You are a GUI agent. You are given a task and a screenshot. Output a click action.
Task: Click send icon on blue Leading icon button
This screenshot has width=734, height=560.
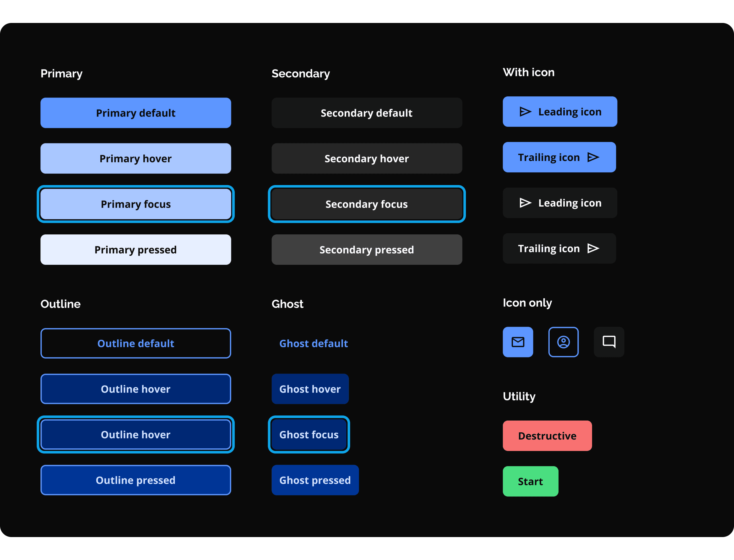pyautogui.click(x=526, y=112)
